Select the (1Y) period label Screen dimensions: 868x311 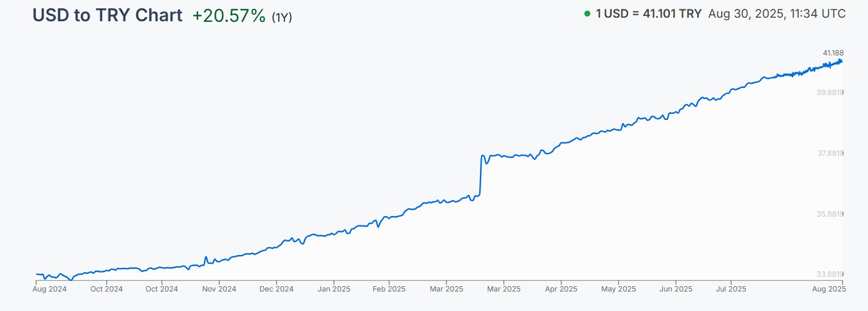[x=282, y=18]
